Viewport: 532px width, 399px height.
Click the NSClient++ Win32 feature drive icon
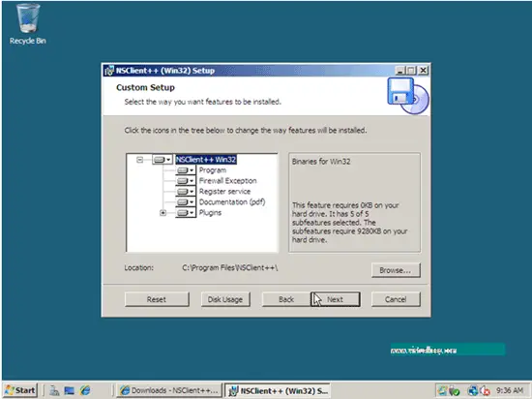163,160
